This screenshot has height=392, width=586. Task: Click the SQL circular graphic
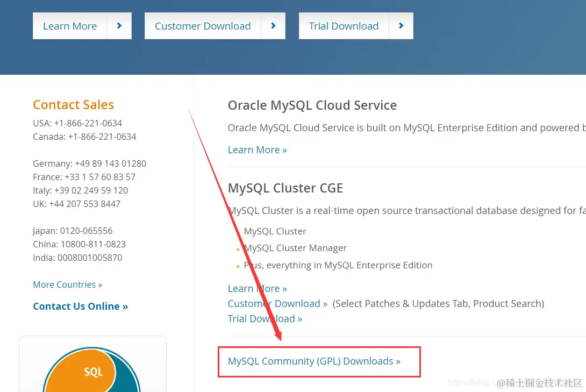point(92,369)
